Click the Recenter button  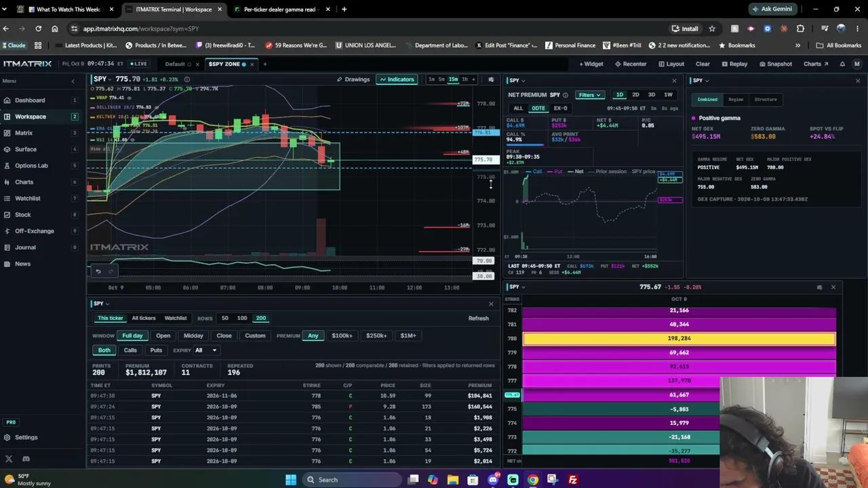click(x=631, y=64)
